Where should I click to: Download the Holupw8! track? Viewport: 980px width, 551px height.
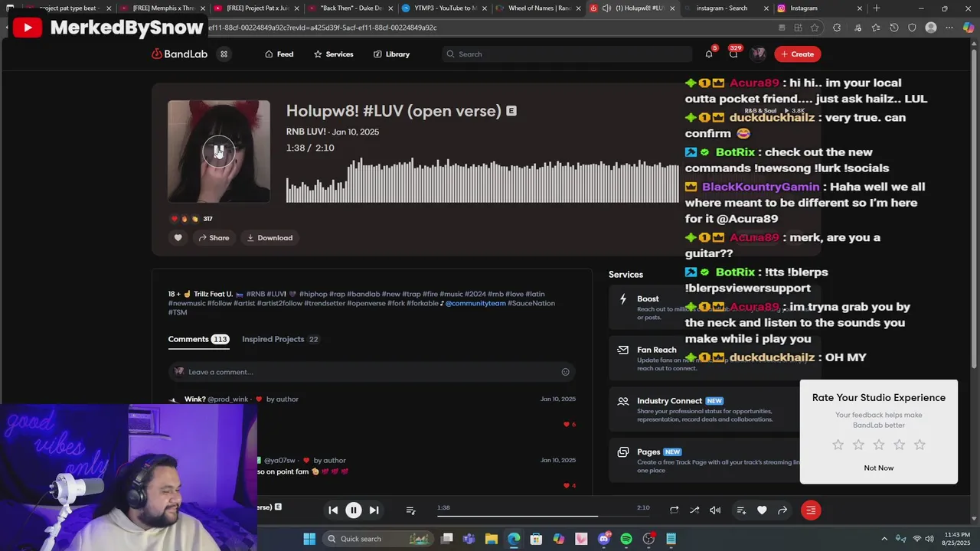coord(269,238)
